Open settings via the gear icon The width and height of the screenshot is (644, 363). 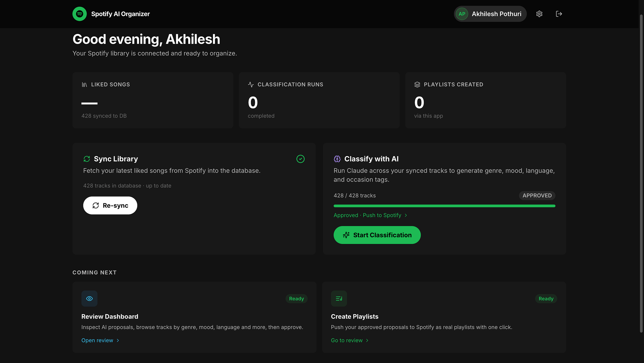click(x=539, y=14)
